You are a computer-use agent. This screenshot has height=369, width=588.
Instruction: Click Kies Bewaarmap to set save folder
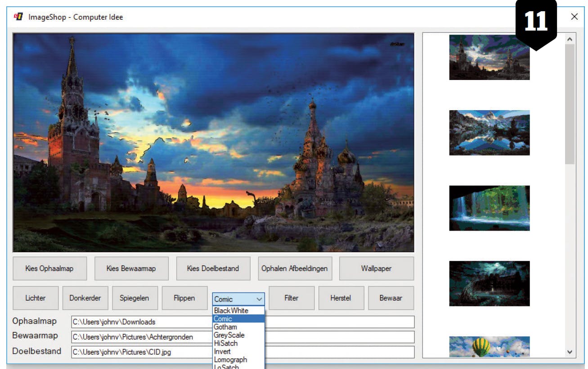[131, 268]
